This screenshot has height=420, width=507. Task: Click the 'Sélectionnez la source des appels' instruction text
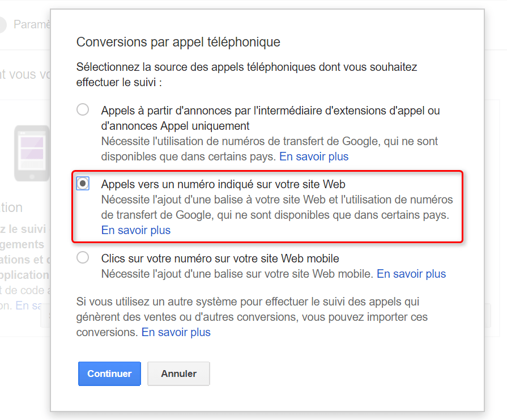point(247,74)
